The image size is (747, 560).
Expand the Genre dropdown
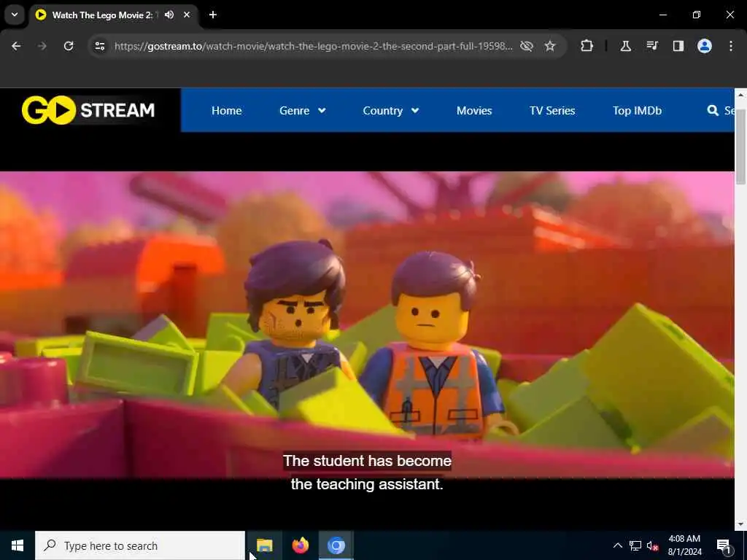[x=303, y=111]
